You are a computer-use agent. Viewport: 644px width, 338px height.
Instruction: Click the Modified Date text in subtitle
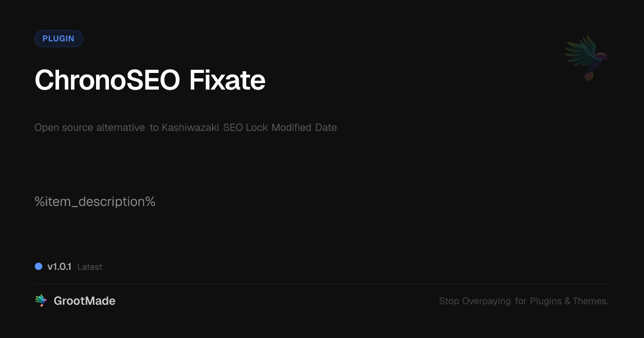coord(304,128)
